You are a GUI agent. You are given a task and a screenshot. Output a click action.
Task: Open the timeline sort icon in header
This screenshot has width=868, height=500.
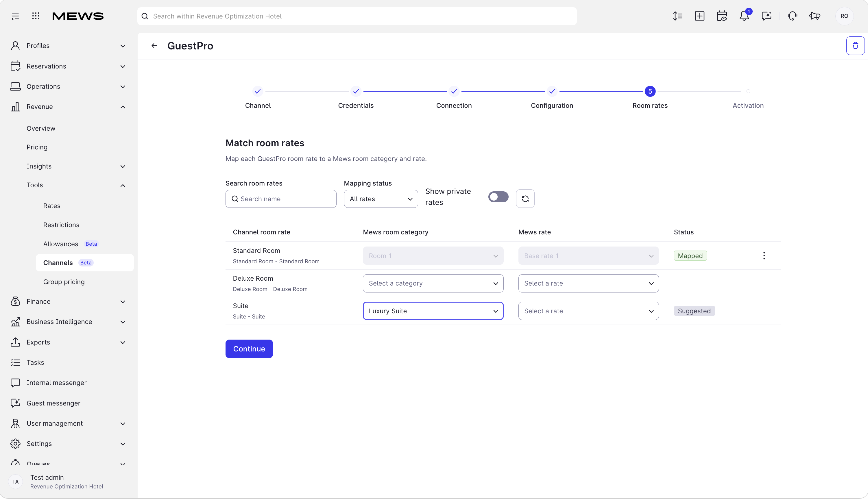pos(677,16)
